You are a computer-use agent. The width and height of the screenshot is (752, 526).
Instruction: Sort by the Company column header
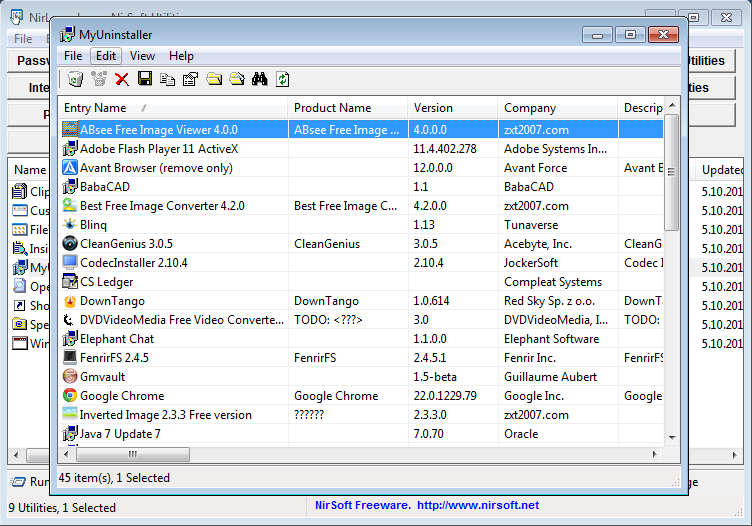point(530,108)
